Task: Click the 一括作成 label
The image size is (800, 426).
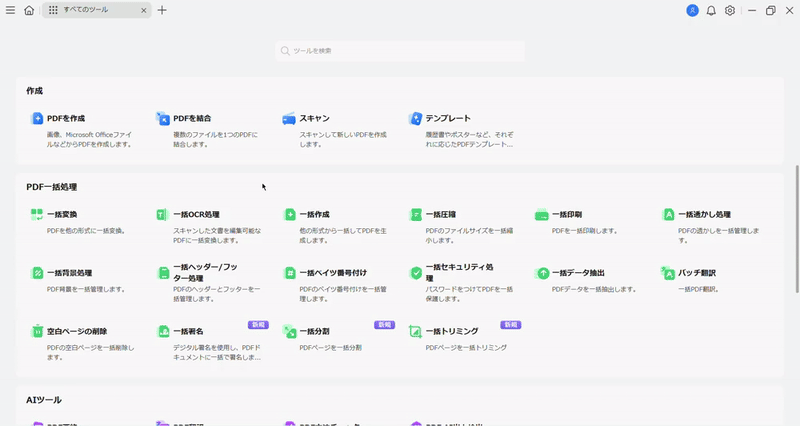Action: [x=314, y=215]
